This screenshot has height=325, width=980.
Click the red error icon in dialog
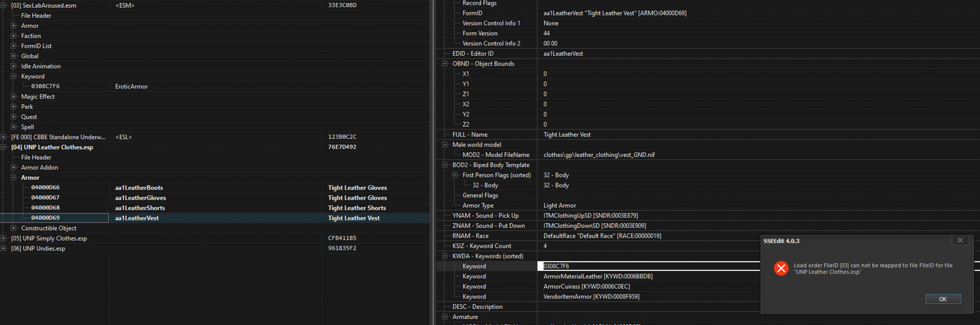pos(781,268)
